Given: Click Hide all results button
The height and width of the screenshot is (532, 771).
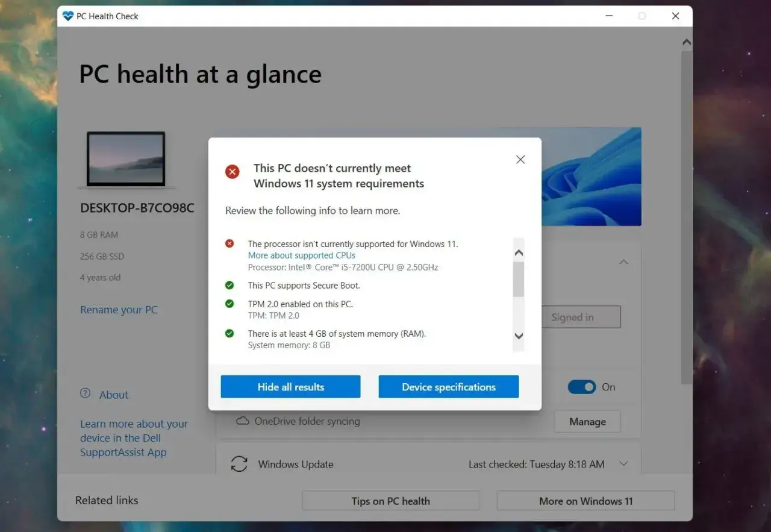Looking at the screenshot, I should point(290,387).
